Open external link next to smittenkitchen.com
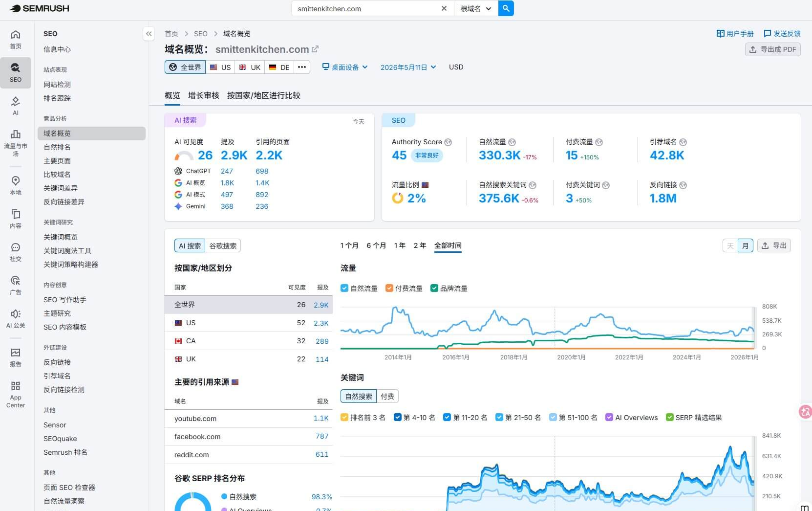Image resolution: width=812 pixels, height=511 pixels. tap(315, 49)
